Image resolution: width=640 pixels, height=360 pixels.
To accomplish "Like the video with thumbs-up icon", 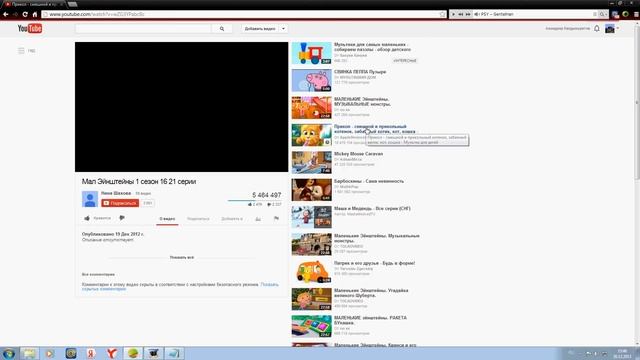I will click(x=87, y=218).
